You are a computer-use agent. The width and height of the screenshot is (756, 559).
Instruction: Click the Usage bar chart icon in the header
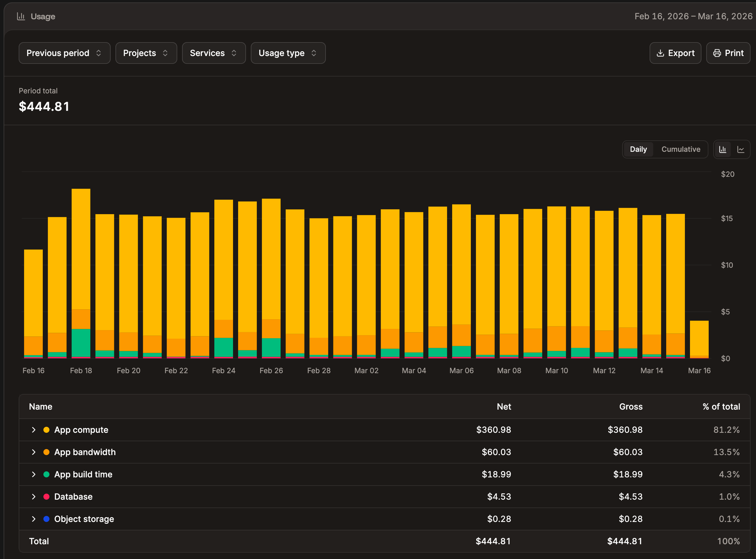pyautogui.click(x=21, y=16)
